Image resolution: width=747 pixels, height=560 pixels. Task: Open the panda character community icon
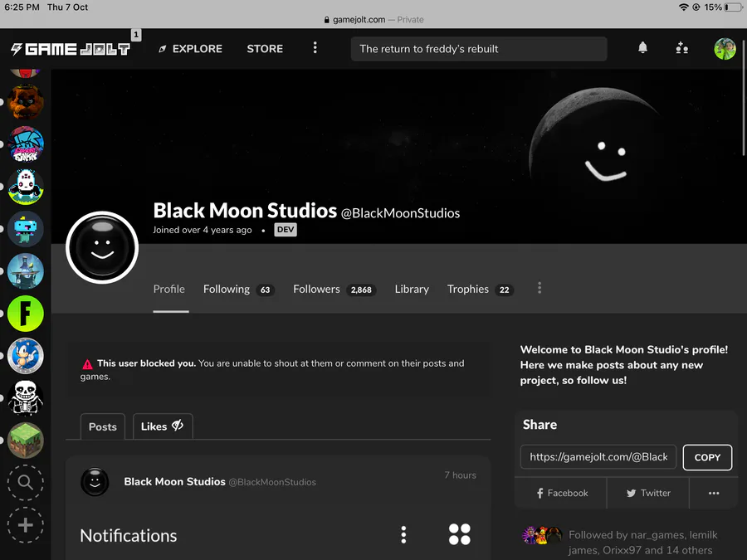pyautogui.click(x=26, y=187)
